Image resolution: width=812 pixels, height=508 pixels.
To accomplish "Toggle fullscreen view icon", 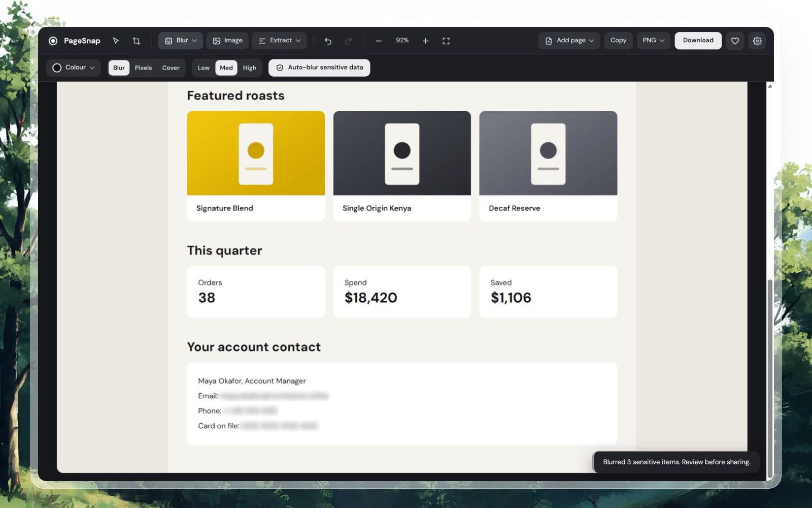I will point(446,41).
